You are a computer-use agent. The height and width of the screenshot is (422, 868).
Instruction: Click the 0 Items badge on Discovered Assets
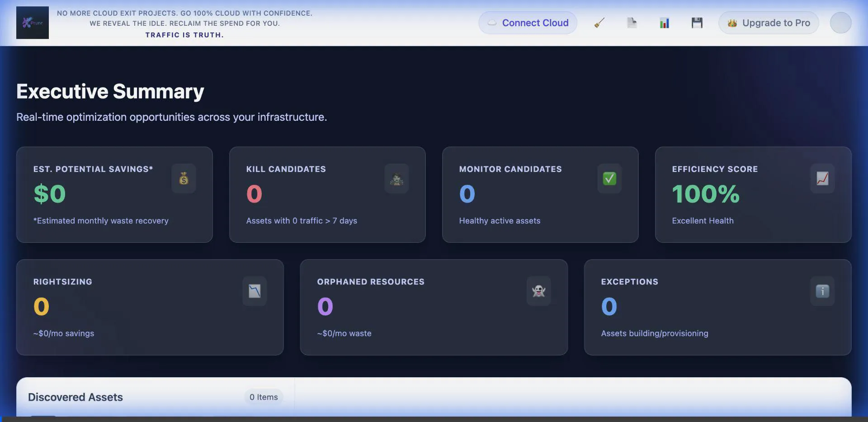pos(264,397)
